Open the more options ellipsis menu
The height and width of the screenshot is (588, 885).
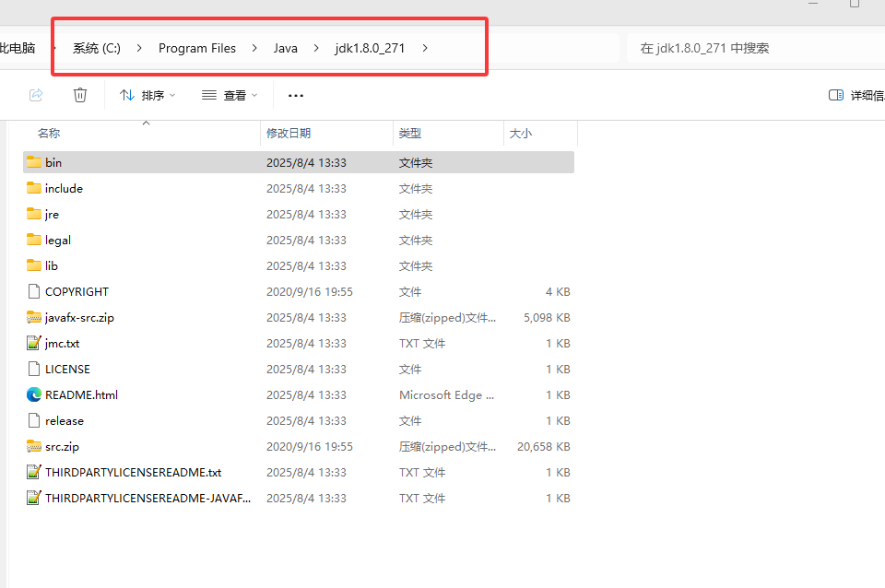[296, 95]
